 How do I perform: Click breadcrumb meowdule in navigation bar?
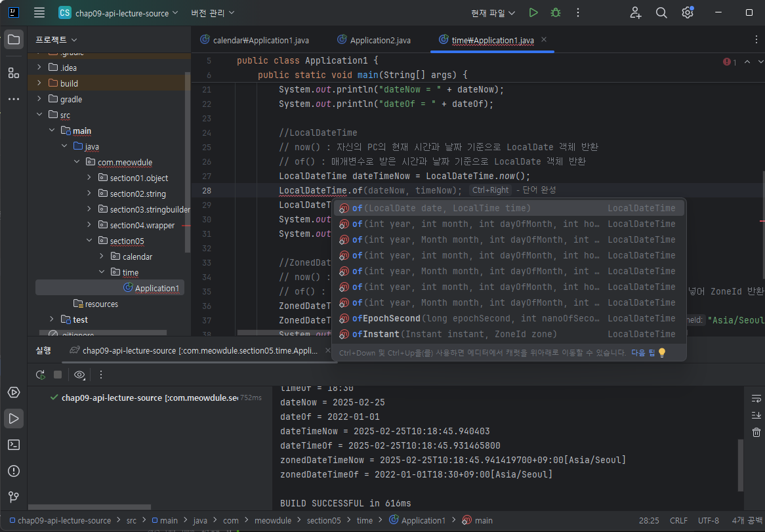coord(273,520)
